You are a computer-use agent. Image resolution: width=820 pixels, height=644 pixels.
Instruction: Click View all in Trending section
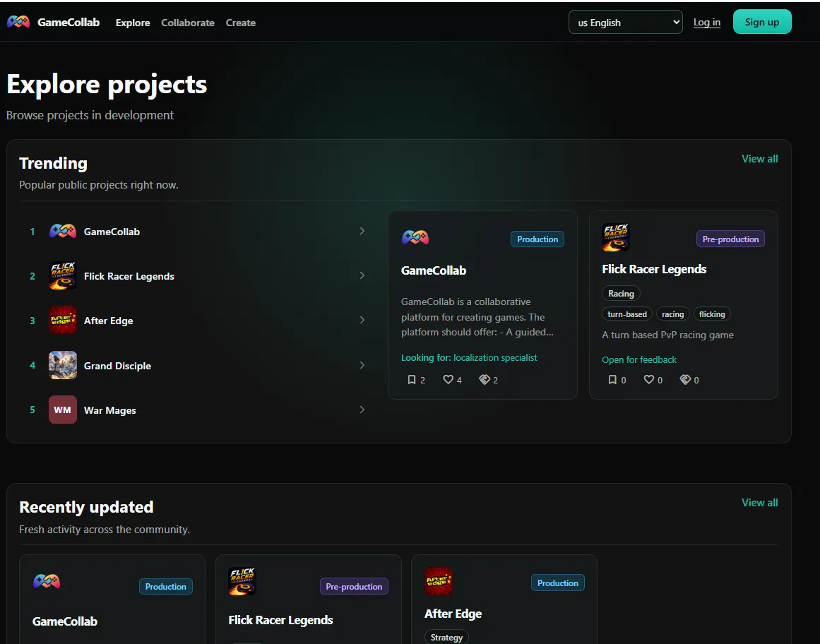point(759,158)
